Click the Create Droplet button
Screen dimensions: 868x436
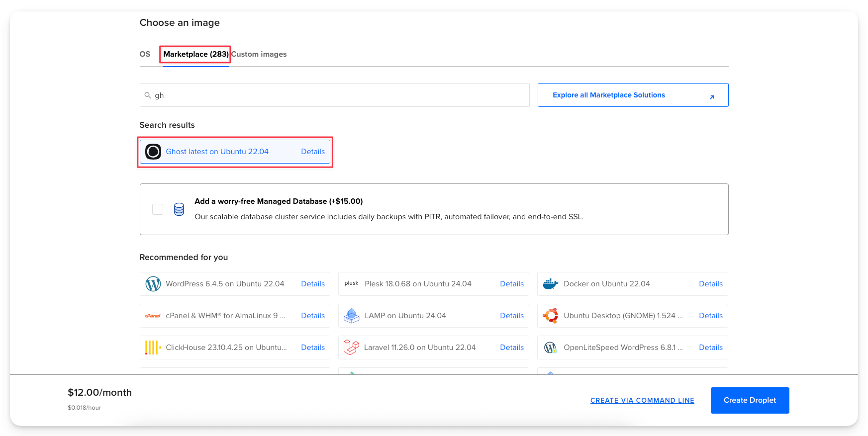[750, 400]
